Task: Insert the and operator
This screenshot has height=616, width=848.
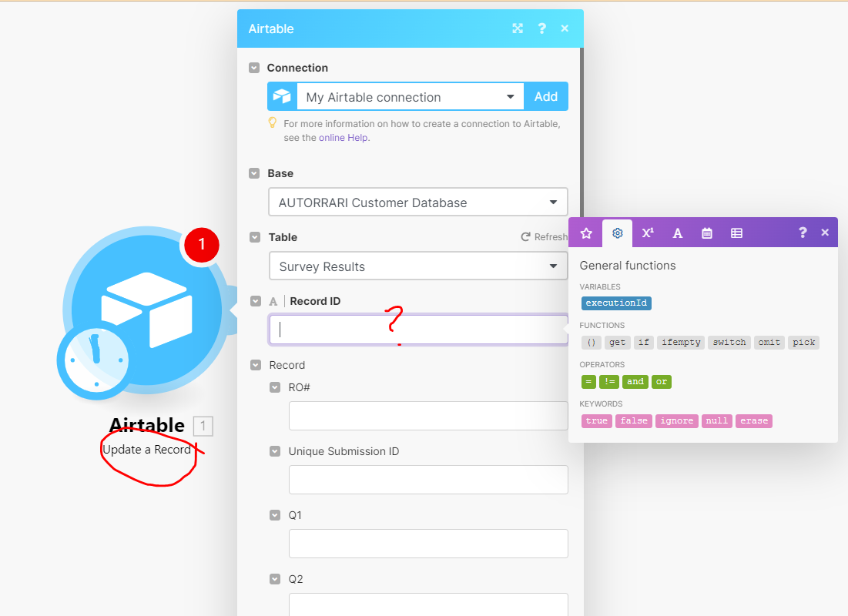Action: [x=635, y=382]
